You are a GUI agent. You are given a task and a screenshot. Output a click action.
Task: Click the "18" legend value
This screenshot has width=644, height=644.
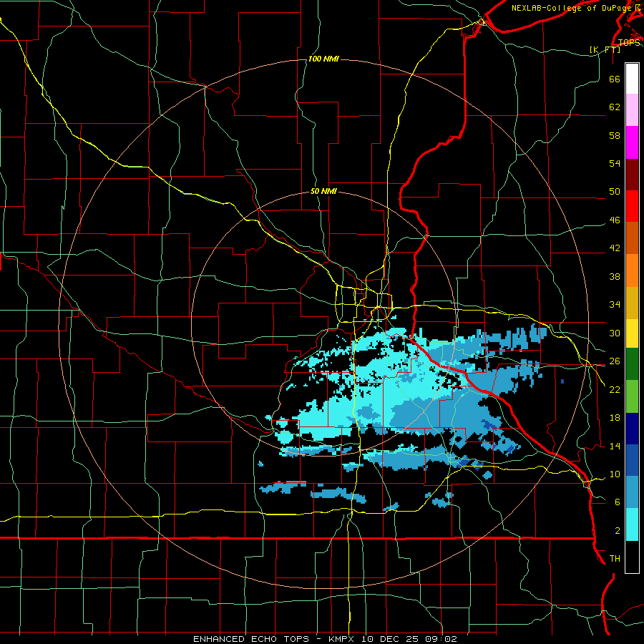point(615,418)
